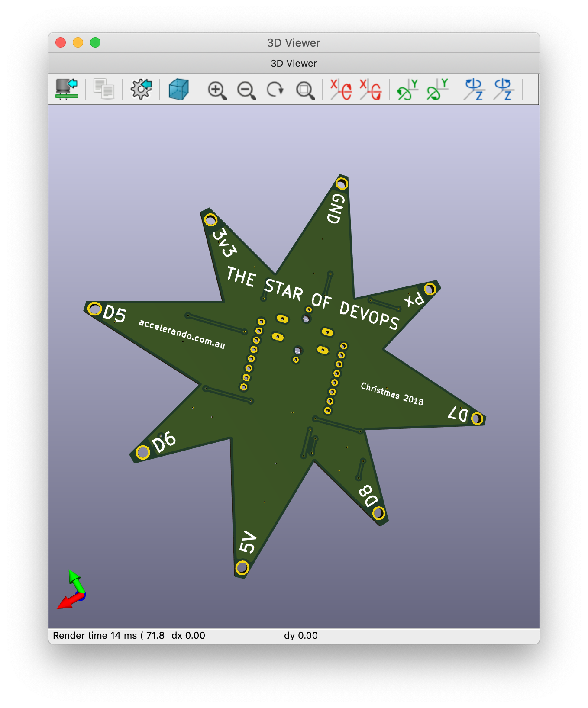The width and height of the screenshot is (588, 708).
Task: Click the XYZ axis orientation gizmo
Action: coord(72,590)
